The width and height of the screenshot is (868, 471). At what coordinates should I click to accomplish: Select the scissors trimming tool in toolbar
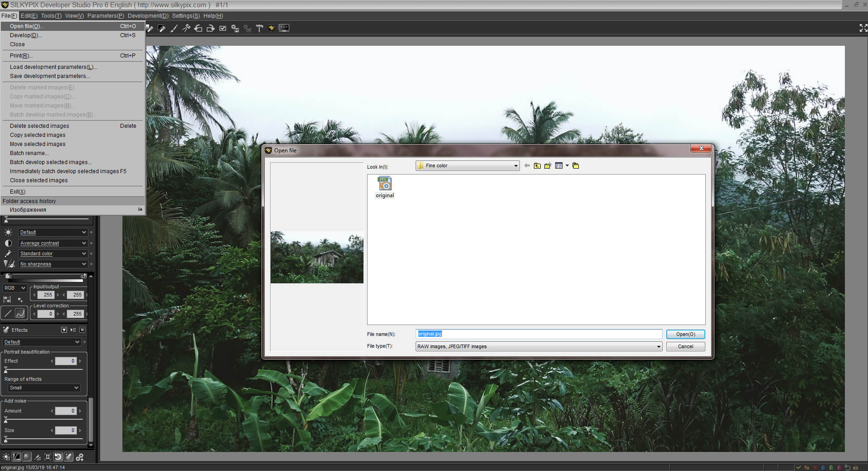(186, 28)
